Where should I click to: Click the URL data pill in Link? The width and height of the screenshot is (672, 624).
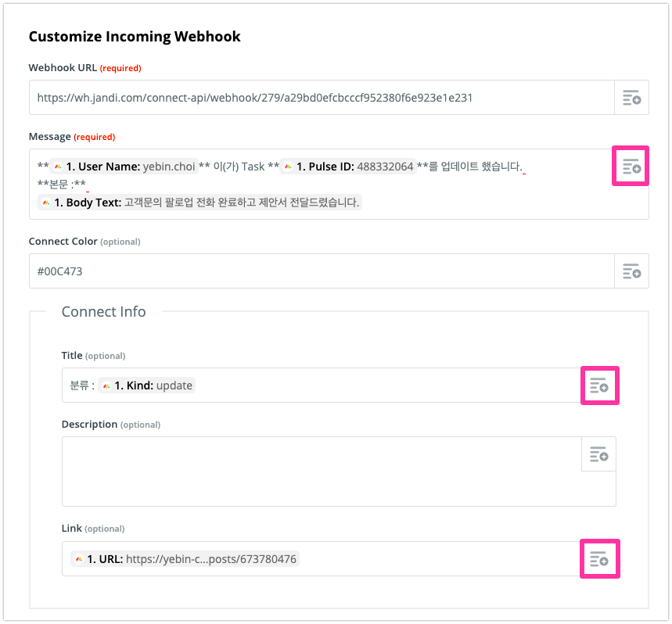coord(185,559)
